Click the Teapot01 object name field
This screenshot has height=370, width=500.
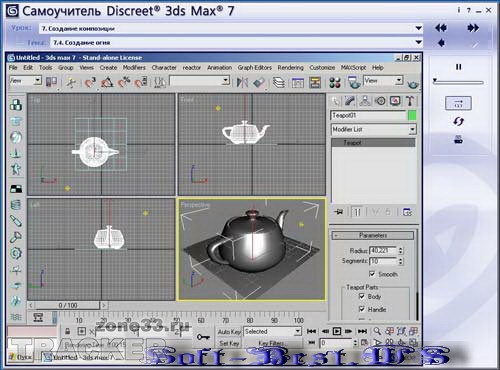368,115
